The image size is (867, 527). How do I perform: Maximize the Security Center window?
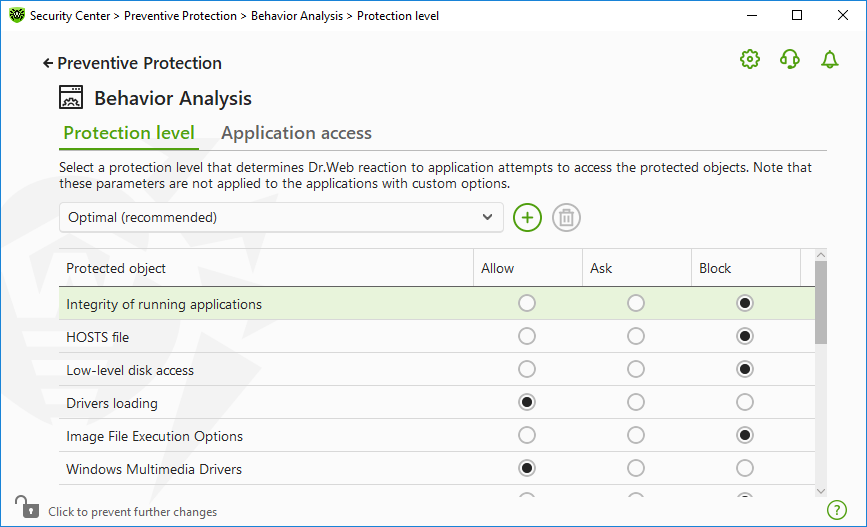pos(797,15)
